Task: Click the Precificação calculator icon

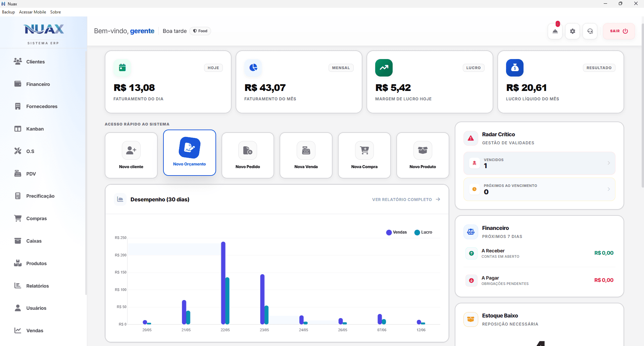Action: [18, 196]
